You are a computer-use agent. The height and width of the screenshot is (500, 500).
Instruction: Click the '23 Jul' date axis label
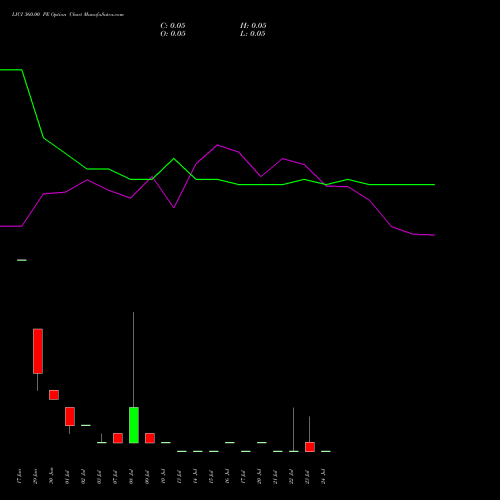point(307,476)
